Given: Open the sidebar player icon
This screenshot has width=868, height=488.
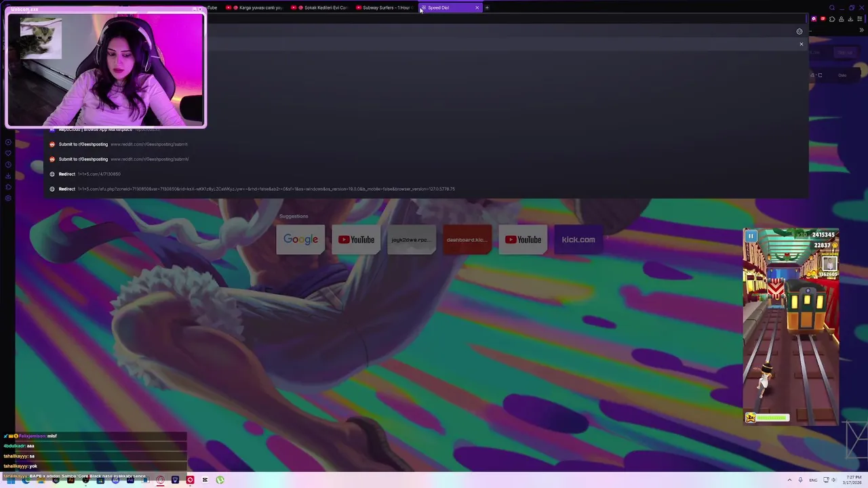Looking at the screenshot, I should click(8, 142).
